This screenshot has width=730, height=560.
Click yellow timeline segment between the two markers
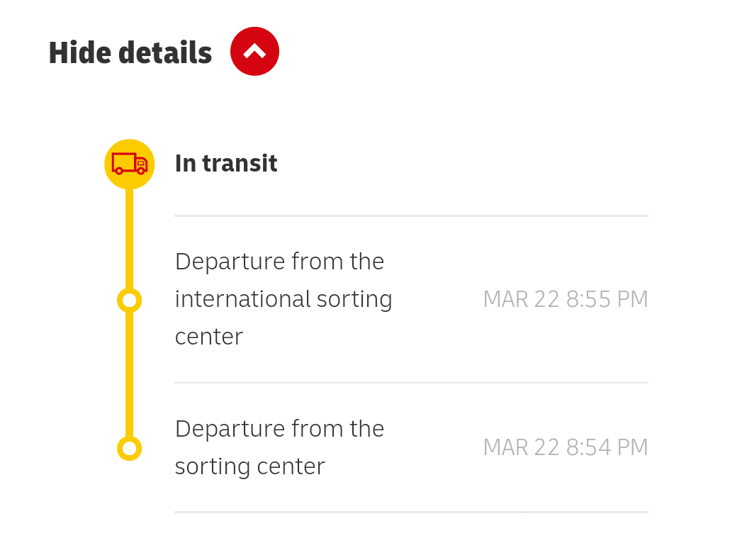point(129,374)
